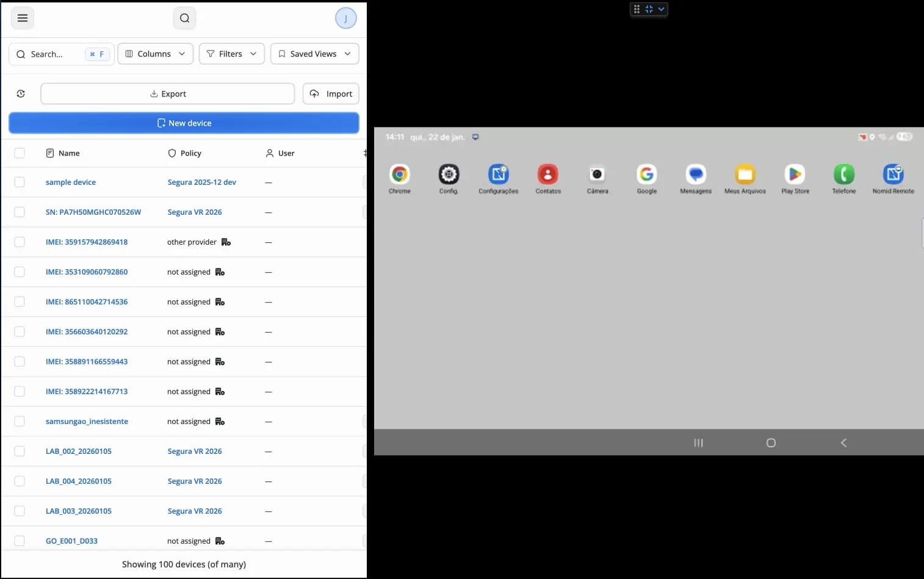Open the hamburger menu at top left
The height and width of the screenshot is (579, 924).
click(23, 18)
